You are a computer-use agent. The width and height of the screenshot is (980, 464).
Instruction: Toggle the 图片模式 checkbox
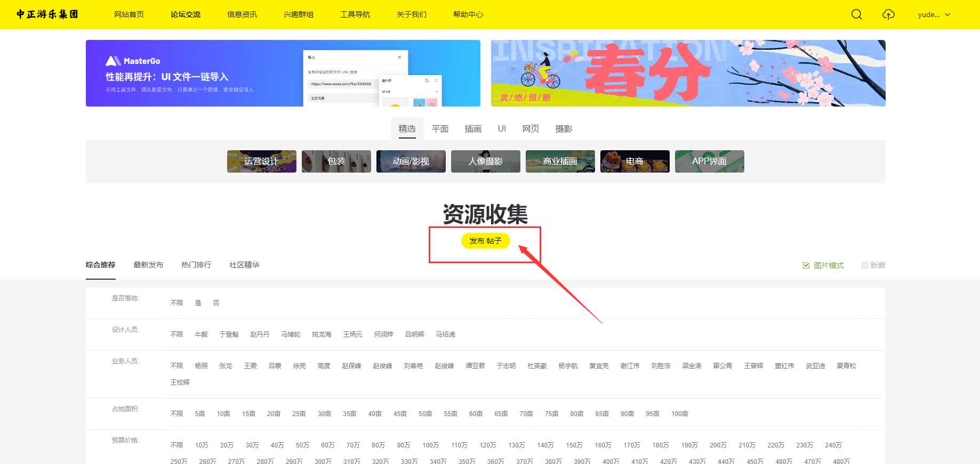click(806, 265)
